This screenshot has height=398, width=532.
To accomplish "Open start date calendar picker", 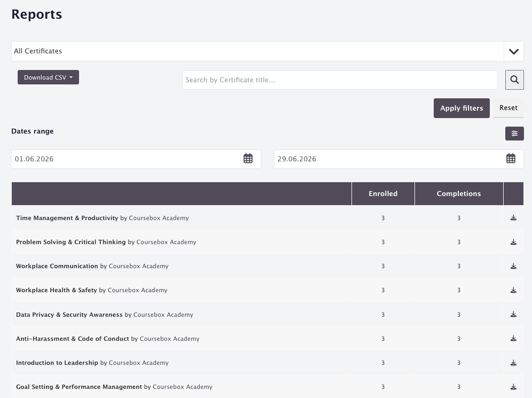I will [x=248, y=159].
